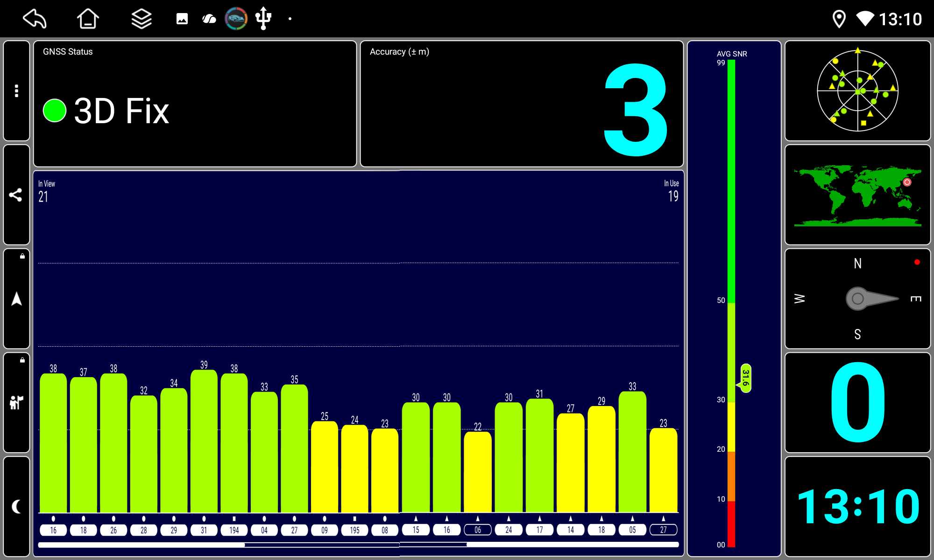The image size is (934, 560).
Task: Select satellite 194 ID label
Action: (x=234, y=530)
